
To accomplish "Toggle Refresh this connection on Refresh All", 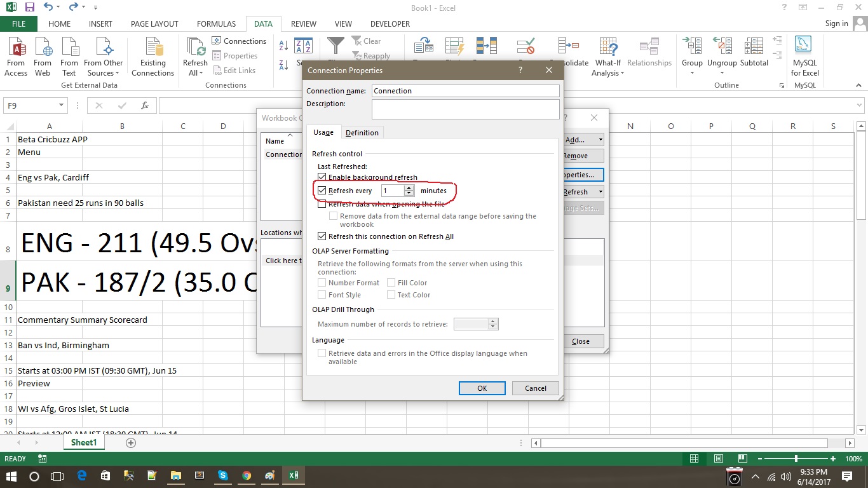I will [322, 236].
